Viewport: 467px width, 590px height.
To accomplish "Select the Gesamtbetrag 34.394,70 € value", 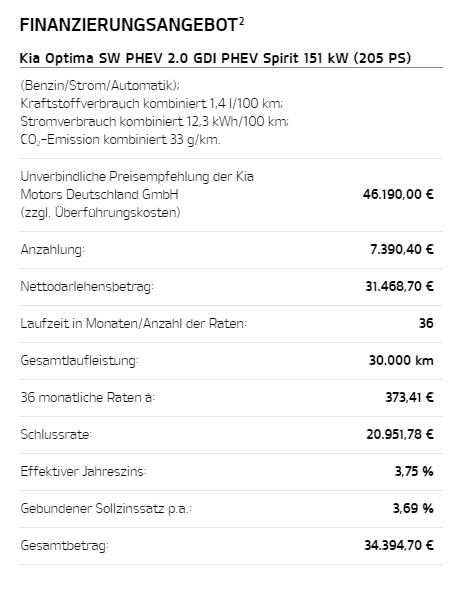I will 399,545.
